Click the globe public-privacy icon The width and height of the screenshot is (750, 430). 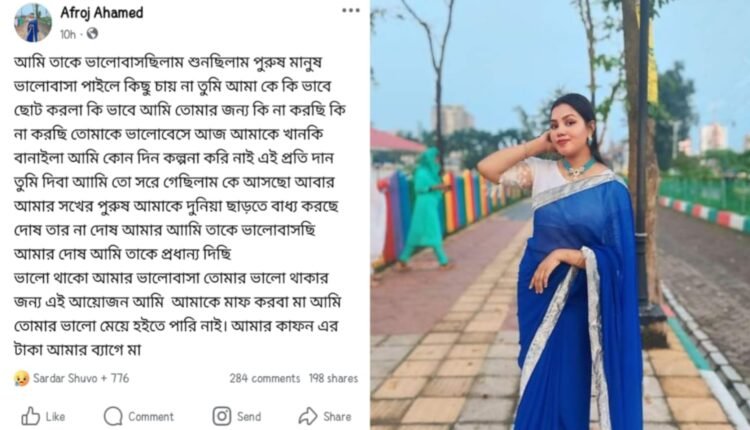tap(92, 33)
